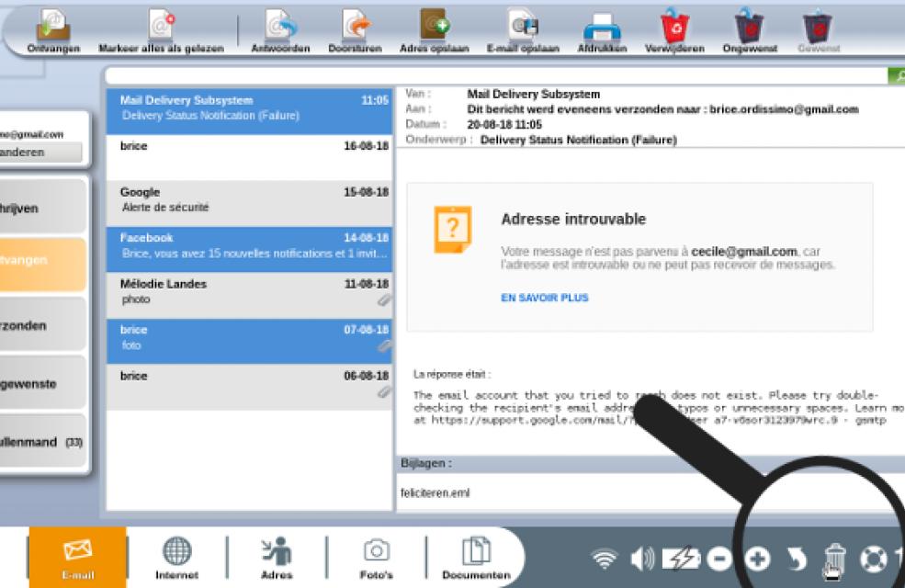Open the speaker volume icon
The width and height of the screenshot is (905, 588).
click(x=642, y=559)
